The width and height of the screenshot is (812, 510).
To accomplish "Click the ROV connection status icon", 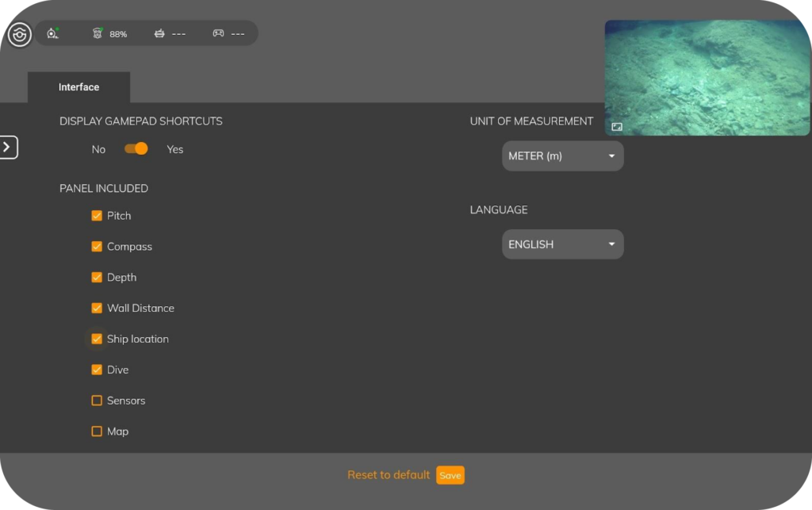I will (52, 33).
